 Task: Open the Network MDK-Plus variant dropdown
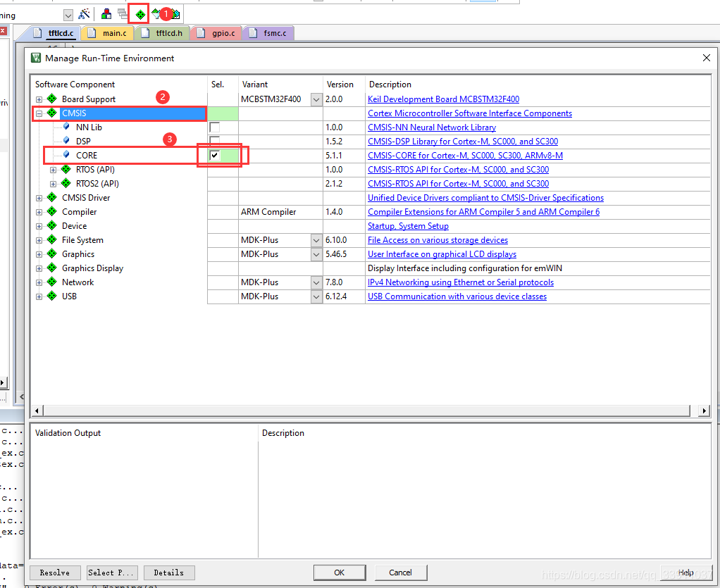pos(316,282)
